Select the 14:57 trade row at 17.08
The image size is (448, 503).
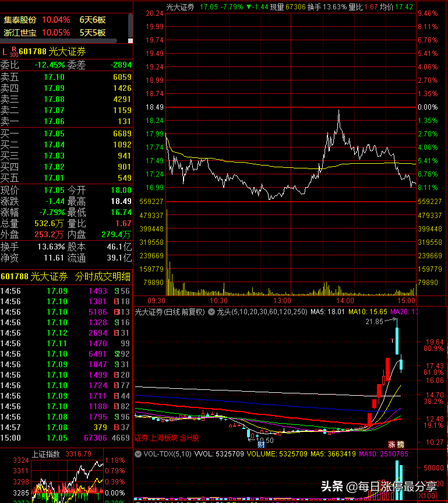[66, 427]
